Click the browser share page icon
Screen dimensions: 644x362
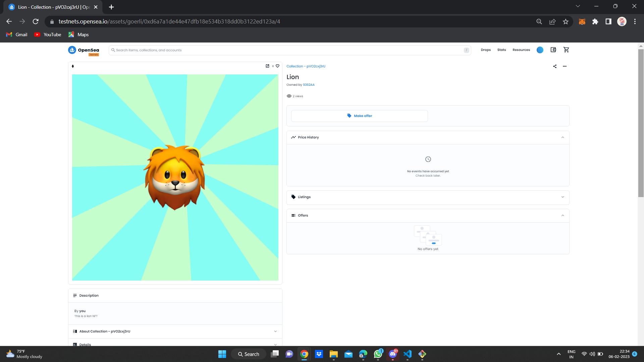(552, 21)
